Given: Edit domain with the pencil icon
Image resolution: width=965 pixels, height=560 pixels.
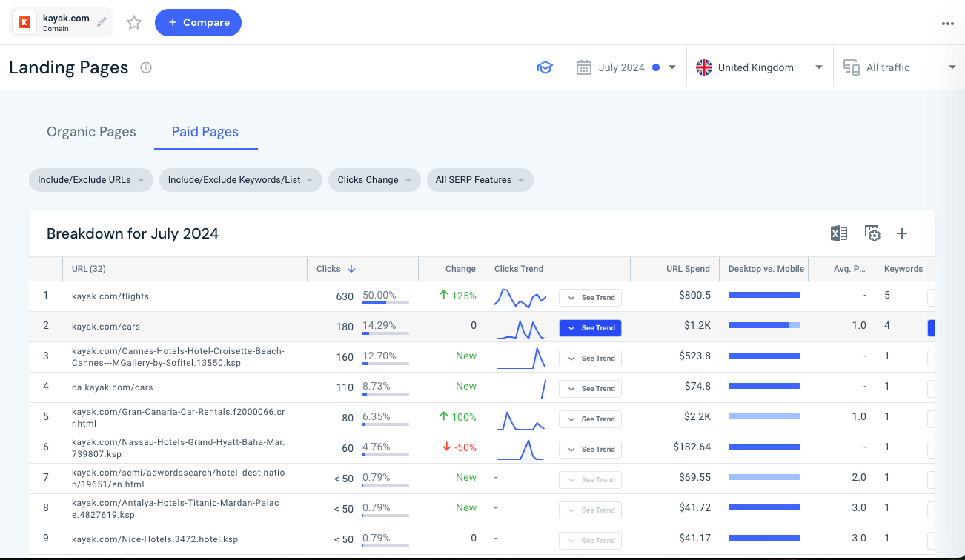Looking at the screenshot, I should pos(102,22).
